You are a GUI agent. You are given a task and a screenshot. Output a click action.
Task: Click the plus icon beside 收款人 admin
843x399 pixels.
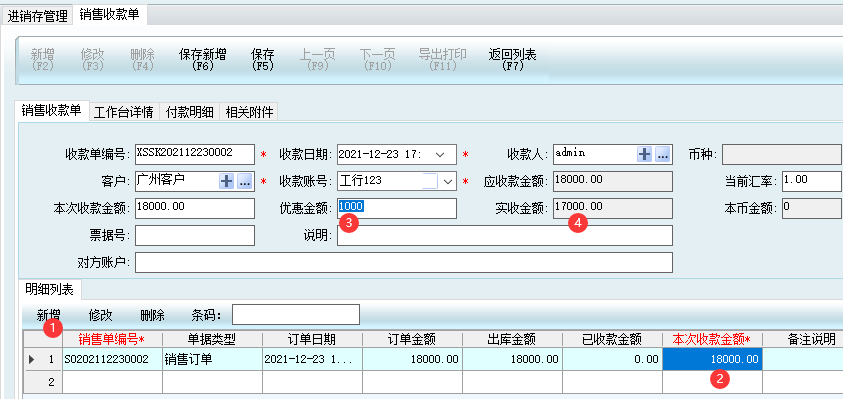644,154
